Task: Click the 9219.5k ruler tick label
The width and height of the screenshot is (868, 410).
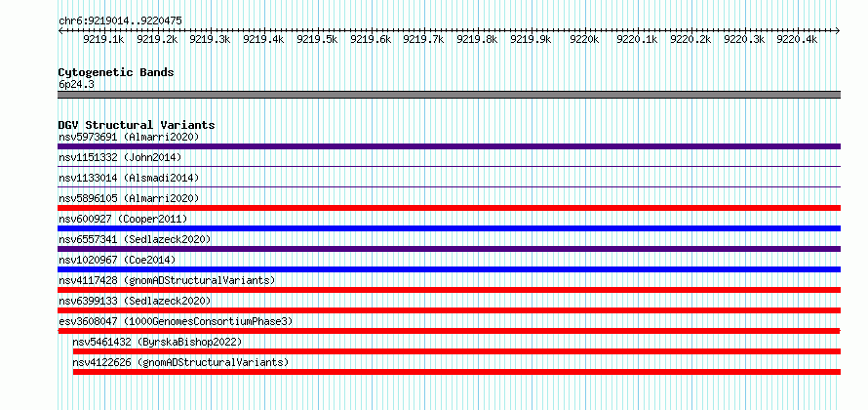Action: coord(317,39)
